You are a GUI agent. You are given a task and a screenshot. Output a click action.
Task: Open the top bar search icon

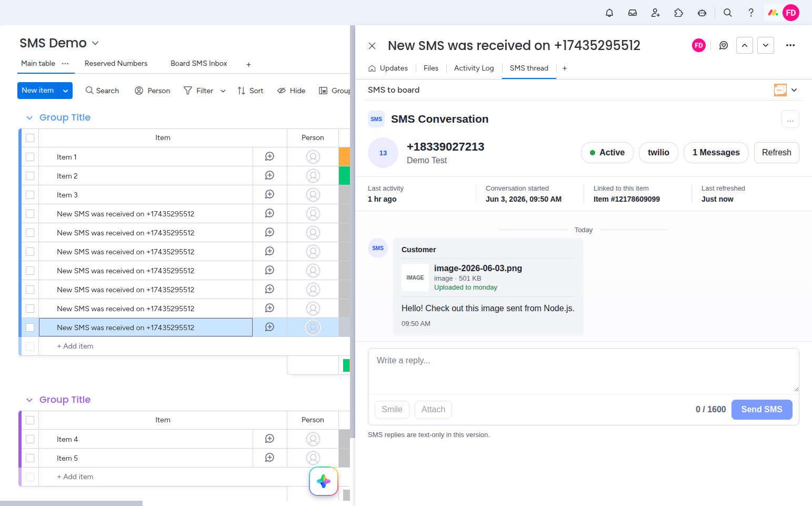tap(728, 13)
